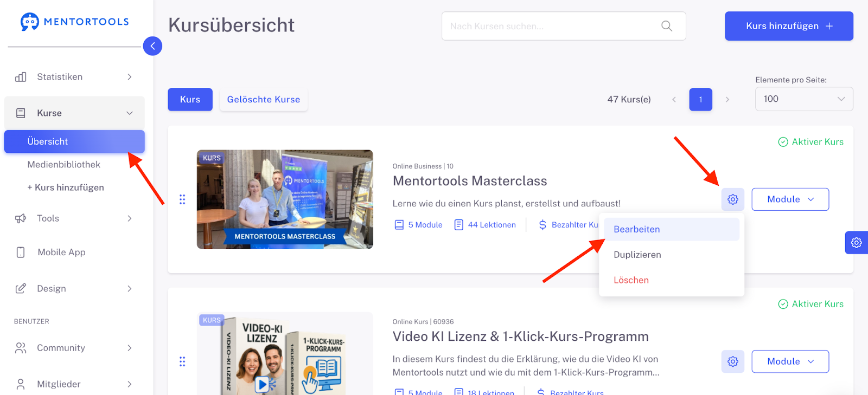
Task: Click the Aktiver Kurs checkmark of Video KI Lizenz
Action: click(x=783, y=304)
